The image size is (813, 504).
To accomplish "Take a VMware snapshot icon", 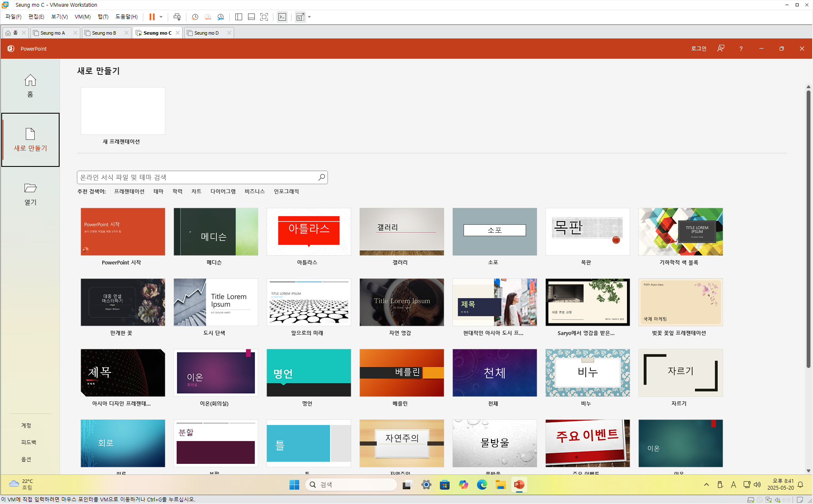I will (195, 17).
